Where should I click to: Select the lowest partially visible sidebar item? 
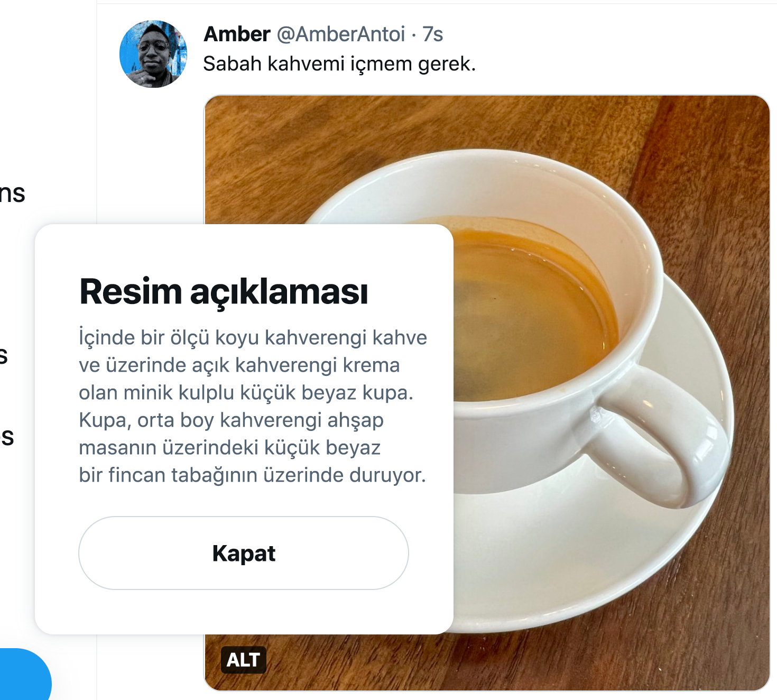(7, 437)
